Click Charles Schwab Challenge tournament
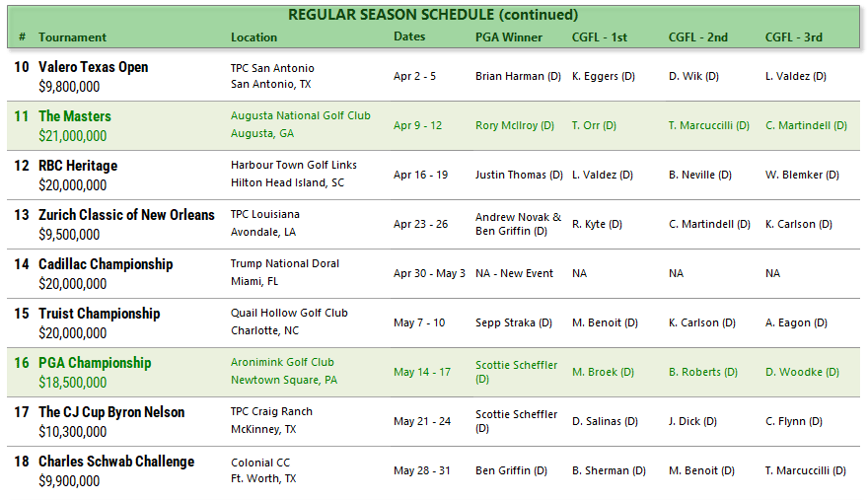 tap(116, 462)
